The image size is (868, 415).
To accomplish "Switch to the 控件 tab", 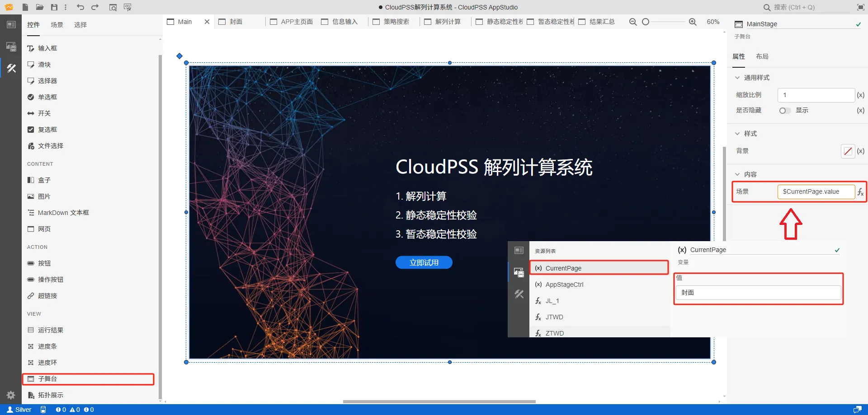I will point(33,25).
